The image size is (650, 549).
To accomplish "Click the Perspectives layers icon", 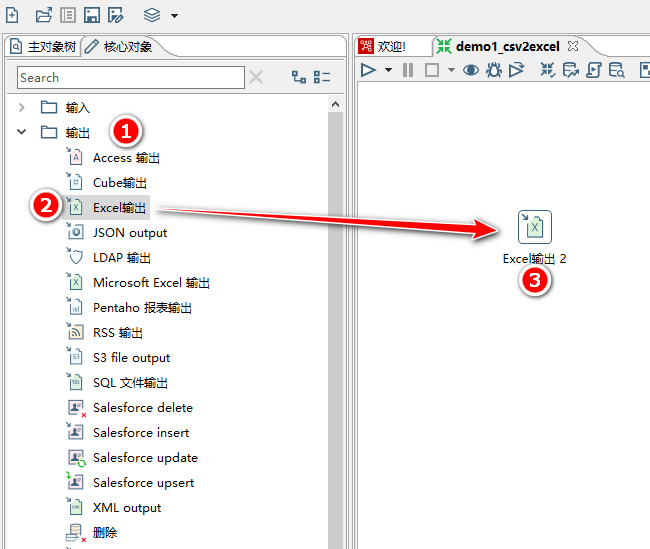I will [152, 15].
